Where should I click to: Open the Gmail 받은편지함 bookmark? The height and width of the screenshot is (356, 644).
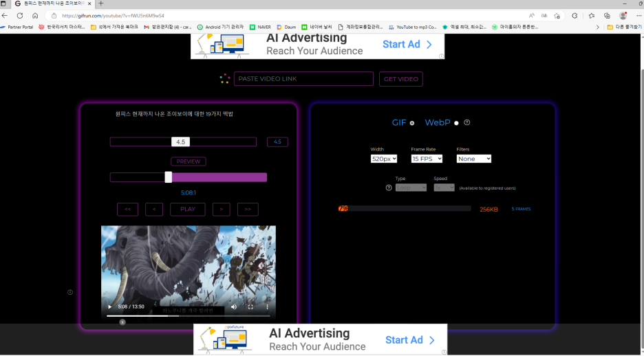click(x=168, y=27)
